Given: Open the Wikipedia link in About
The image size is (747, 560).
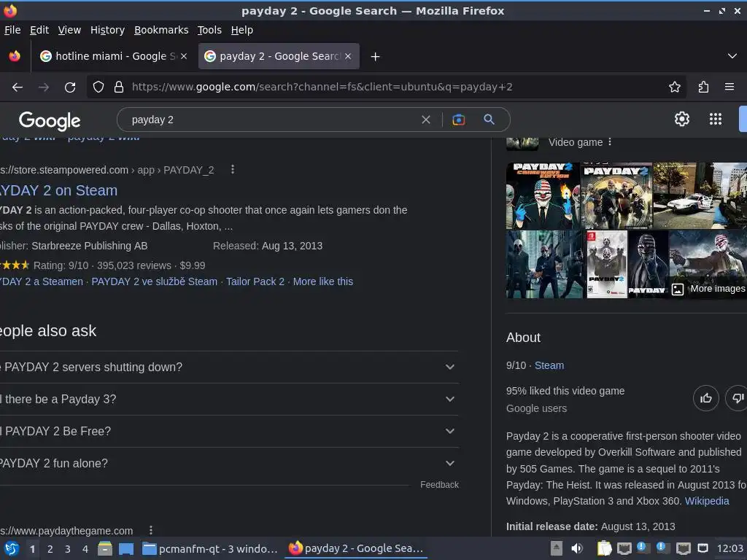Looking at the screenshot, I should pyautogui.click(x=706, y=501).
